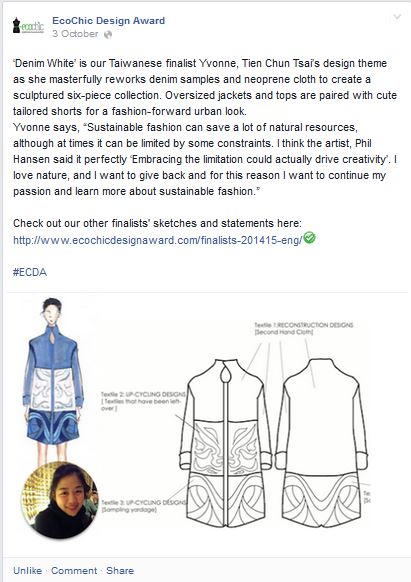
Task: Click the keyhole opening on the front sketch collar
Action: (225, 375)
